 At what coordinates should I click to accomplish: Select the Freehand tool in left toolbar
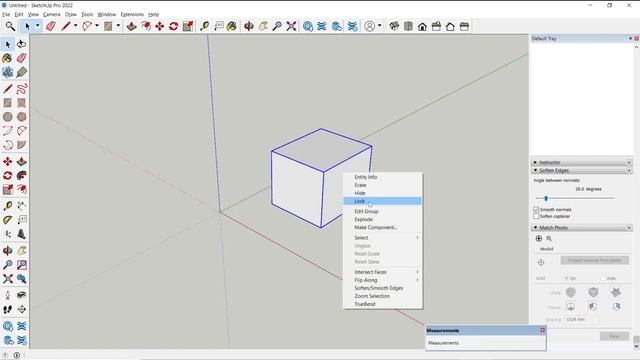(x=22, y=89)
